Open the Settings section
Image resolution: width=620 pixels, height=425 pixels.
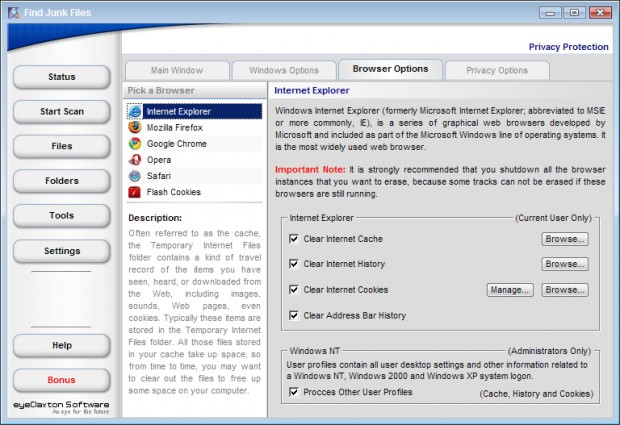pyautogui.click(x=62, y=251)
